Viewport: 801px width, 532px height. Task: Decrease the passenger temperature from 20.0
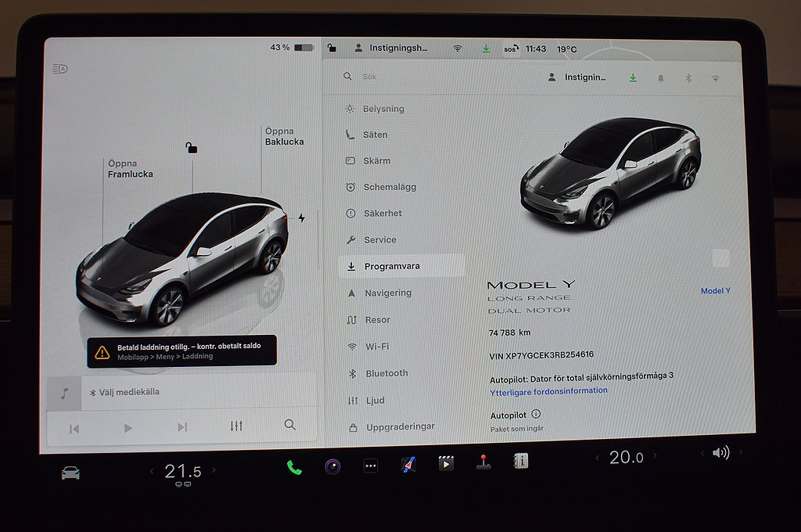(598, 458)
